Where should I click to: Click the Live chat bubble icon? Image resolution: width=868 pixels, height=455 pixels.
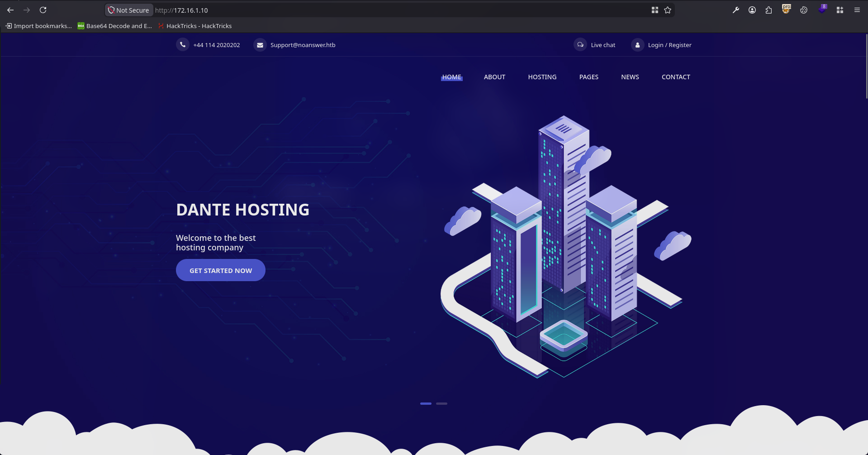click(x=580, y=45)
